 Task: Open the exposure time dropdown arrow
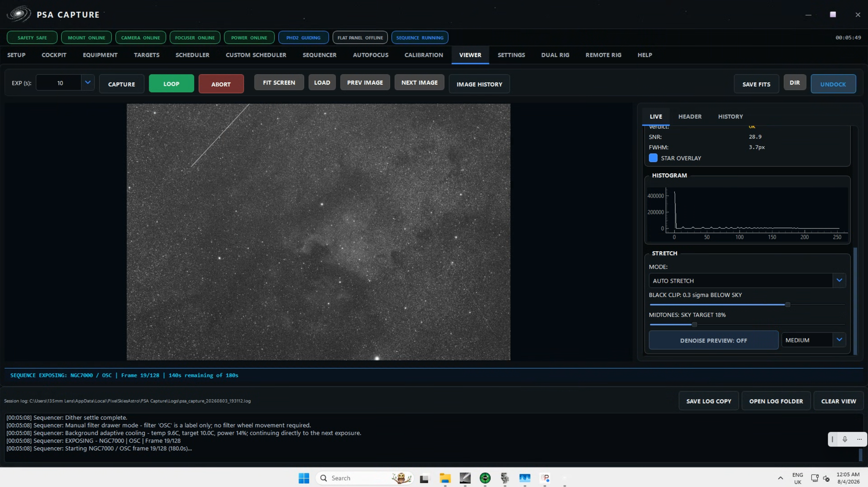88,83
